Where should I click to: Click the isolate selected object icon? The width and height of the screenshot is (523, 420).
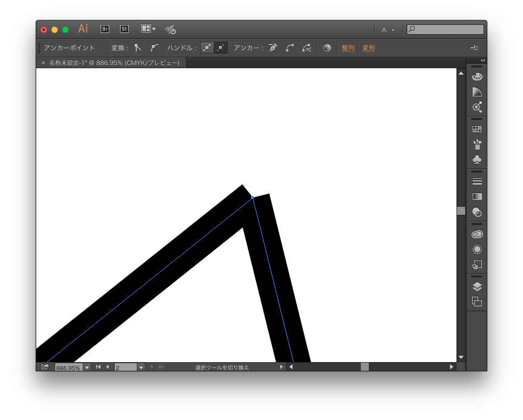coord(327,48)
